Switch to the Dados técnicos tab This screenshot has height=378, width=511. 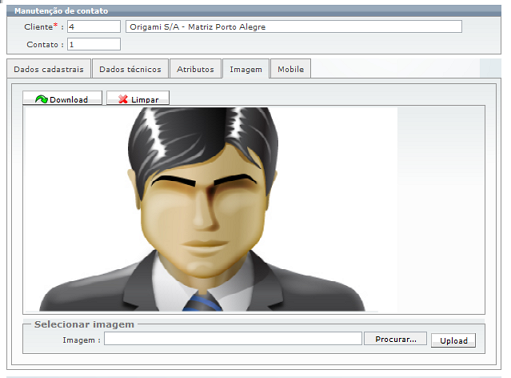pos(130,69)
